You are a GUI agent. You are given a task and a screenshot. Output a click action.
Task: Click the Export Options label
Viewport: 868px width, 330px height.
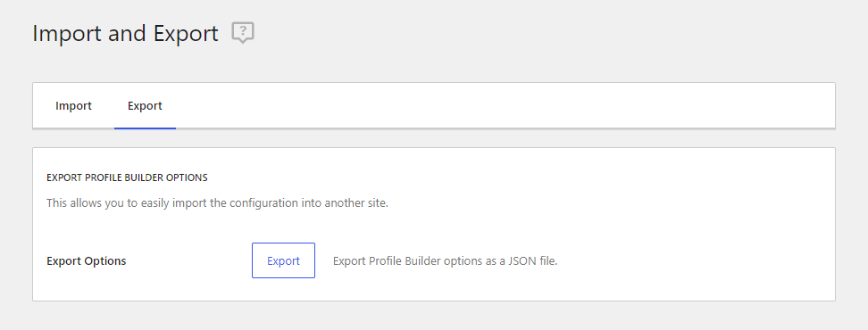point(87,261)
